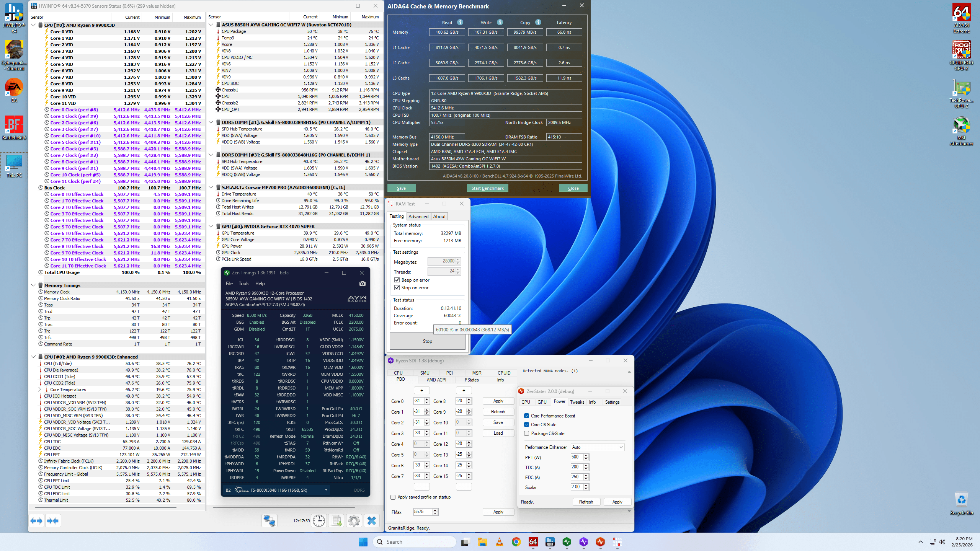This screenshot has width=980, height=551.
Task: Click the HWiNFO shrink columns arrows icon
Action: (53, 521)
